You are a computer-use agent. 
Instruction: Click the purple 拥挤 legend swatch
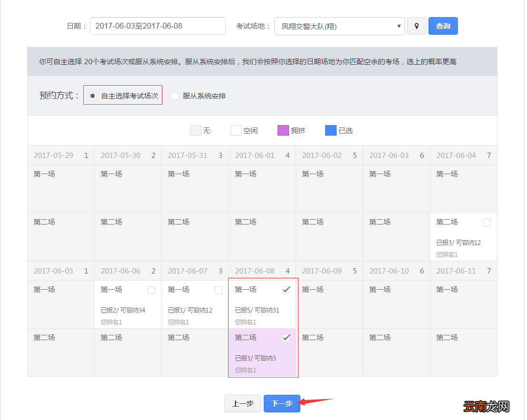click(x=283, y=130)
